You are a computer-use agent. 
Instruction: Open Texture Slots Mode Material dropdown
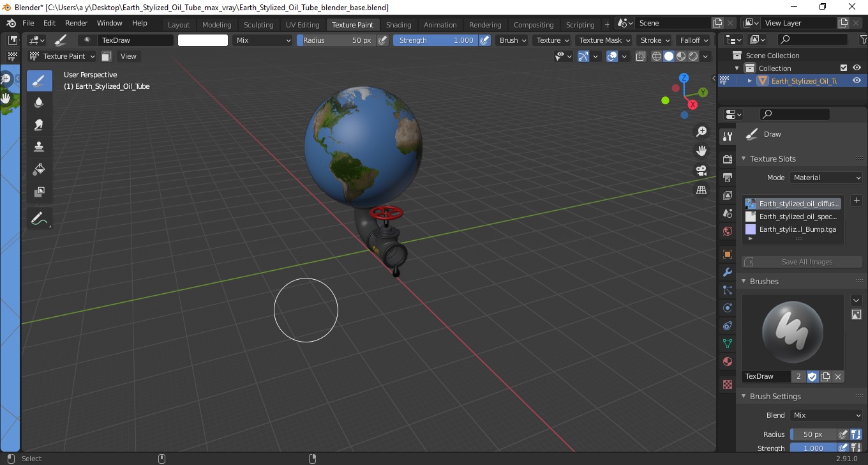point(827,178)
